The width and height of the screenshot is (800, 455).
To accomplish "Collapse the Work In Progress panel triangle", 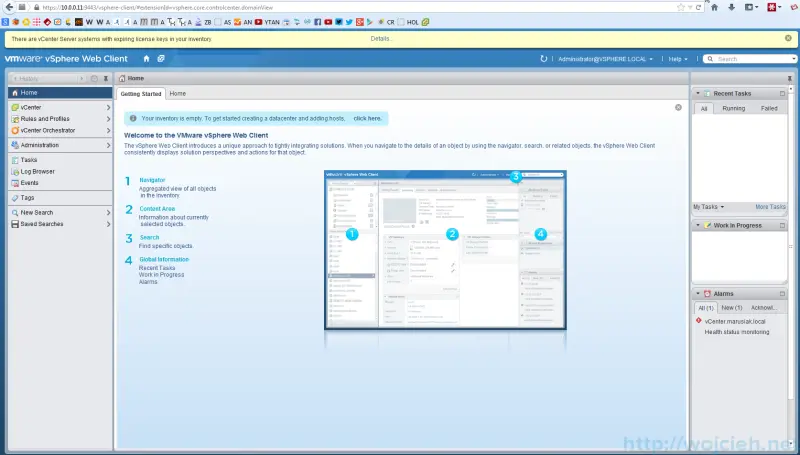I will (x=698, y=225).
